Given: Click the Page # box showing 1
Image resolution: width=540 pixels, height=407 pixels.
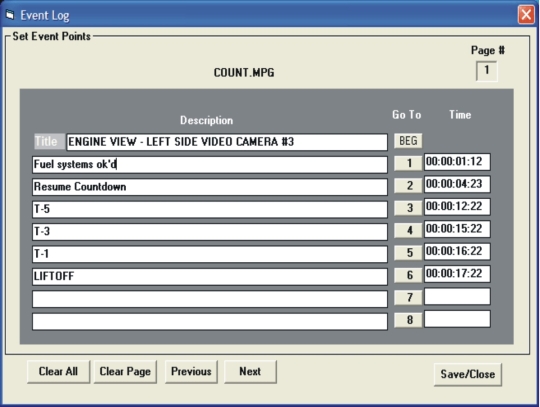Looking at the screenshot, I should [x=486, y=71].
